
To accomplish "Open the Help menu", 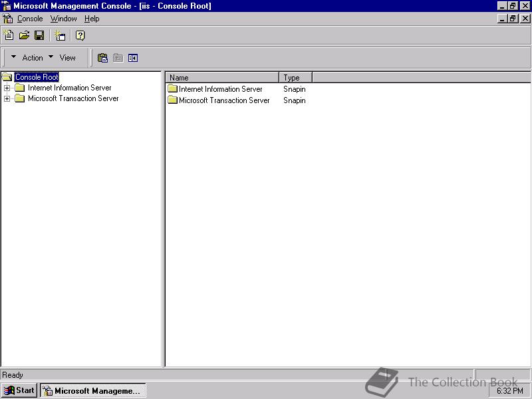I will (x=92, y=19).
